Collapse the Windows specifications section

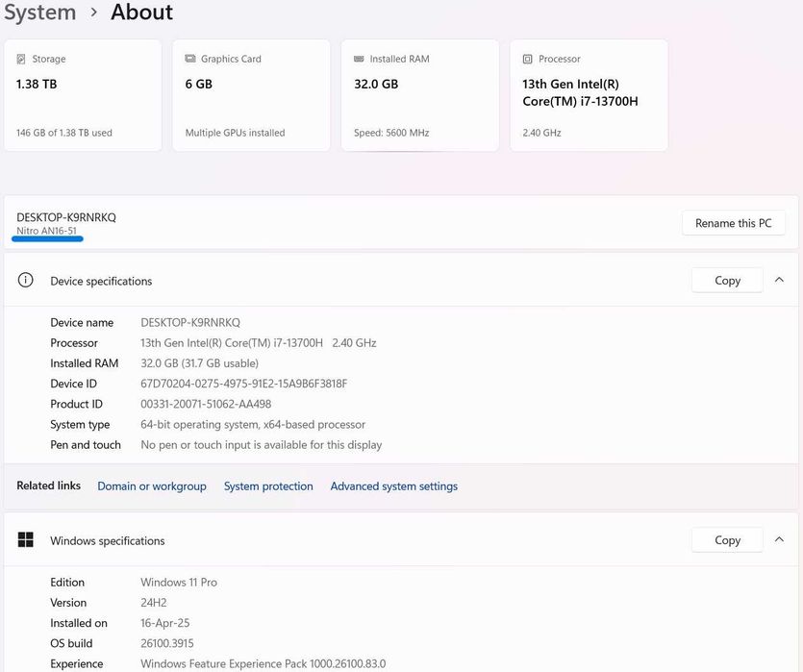coord(779,540)
